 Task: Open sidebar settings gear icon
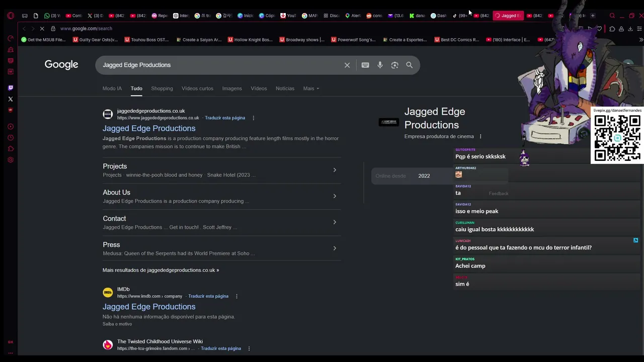tap(11, 160)
